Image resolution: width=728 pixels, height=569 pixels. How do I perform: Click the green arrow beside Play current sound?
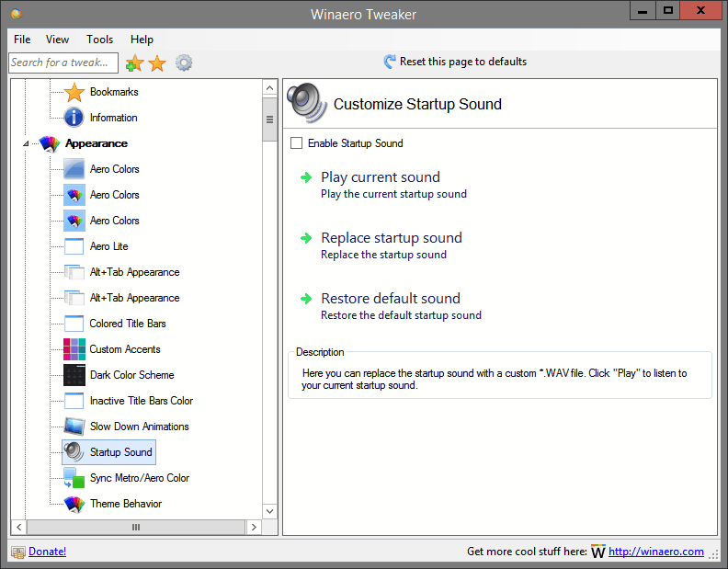(x=306, y=177)
